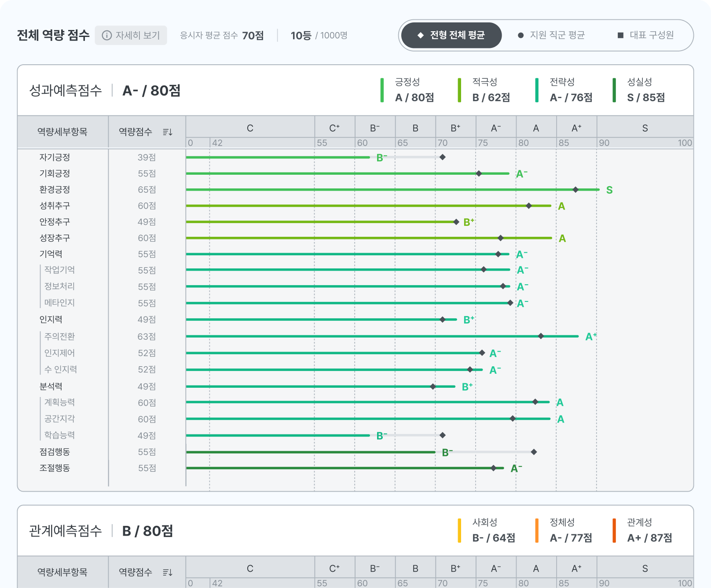This screenshot has width=711, height=588.
Task: Click the 정보처리 sub-item
Action: (59, 287)
